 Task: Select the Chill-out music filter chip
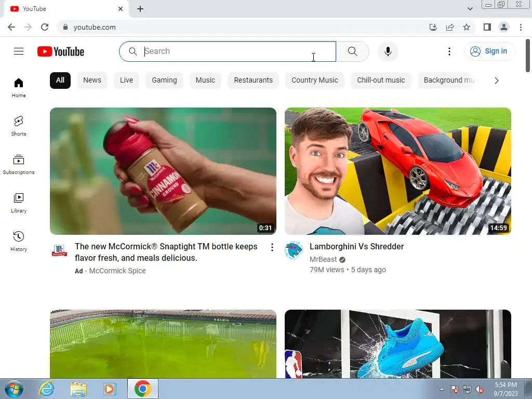tap(381, 81)
